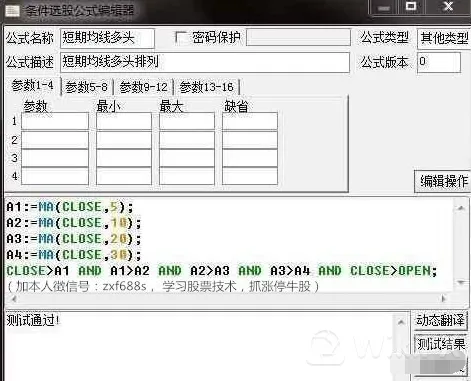Image resolution: width=471 pixels, height=381 pixels.
Task: Click 最大 field in row 3
Action: 187,158
